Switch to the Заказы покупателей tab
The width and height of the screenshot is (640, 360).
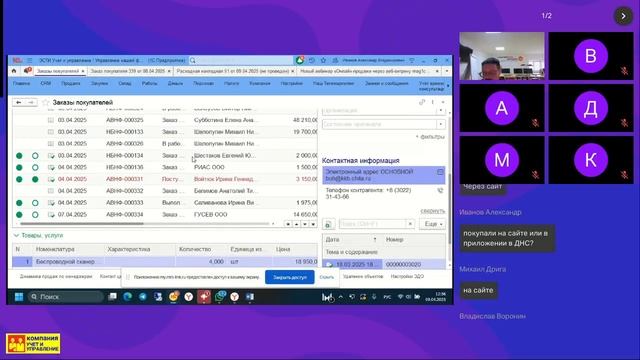pos(58,71)
